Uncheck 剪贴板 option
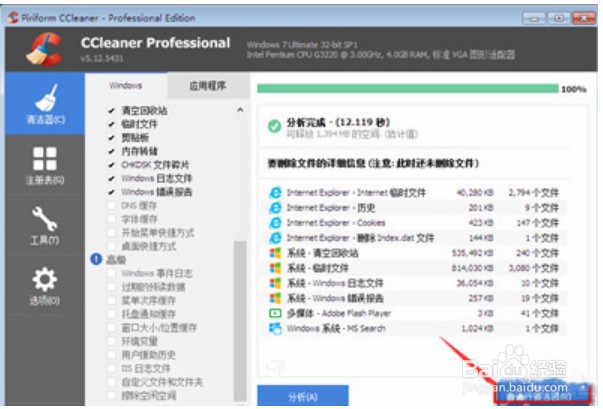This screenshot has height=409, width=603. [x=111, y=138]
